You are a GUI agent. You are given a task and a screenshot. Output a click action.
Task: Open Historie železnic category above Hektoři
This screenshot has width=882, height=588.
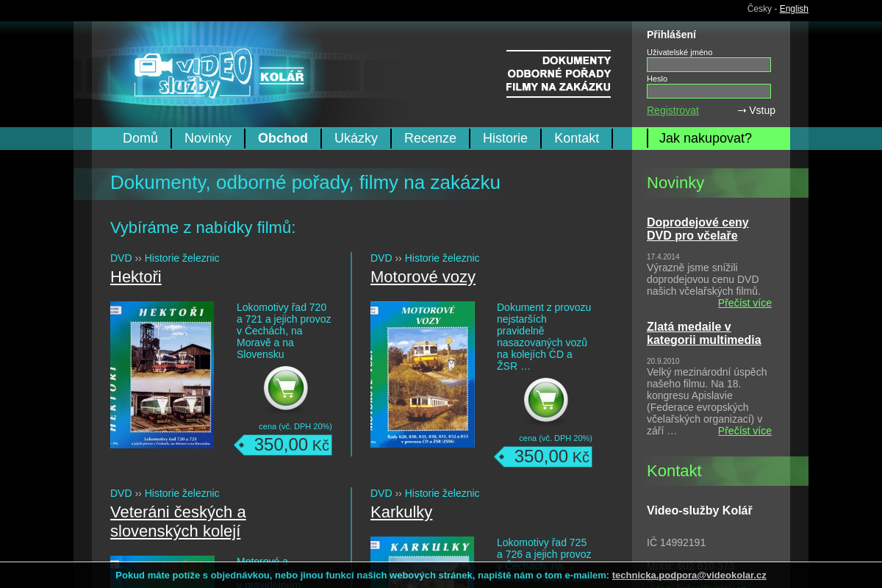pyautogui.click(x=182, y=258)
